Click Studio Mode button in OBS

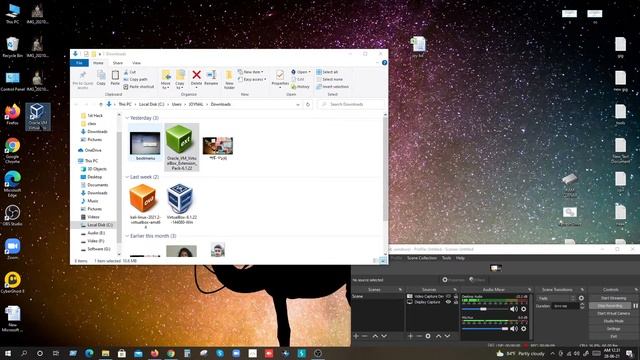click(x=613, y=321)
